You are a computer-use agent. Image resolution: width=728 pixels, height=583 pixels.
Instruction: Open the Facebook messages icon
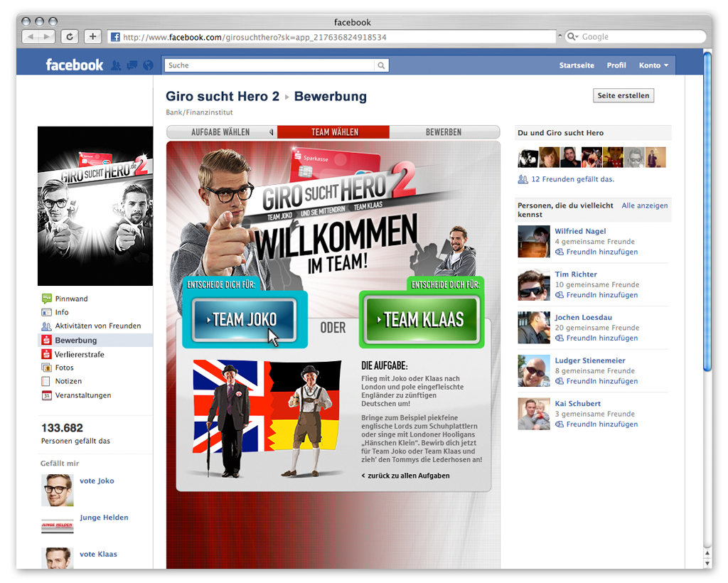click(132, 65)
